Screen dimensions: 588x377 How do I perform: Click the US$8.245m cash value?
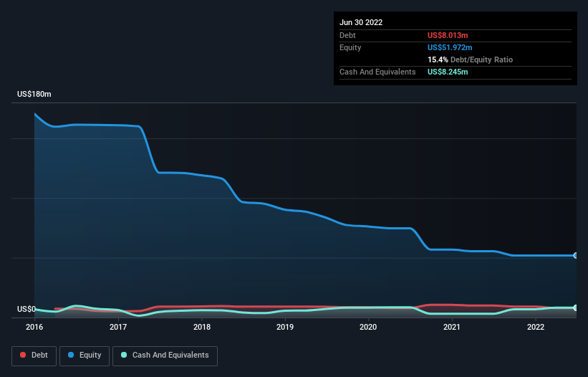(448, 72)
